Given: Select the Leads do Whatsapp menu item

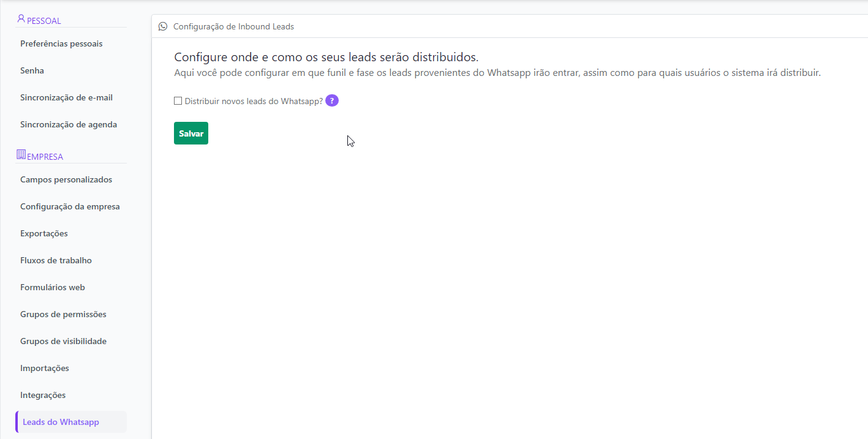Looking at the screenshot, I should pos(61,422).
